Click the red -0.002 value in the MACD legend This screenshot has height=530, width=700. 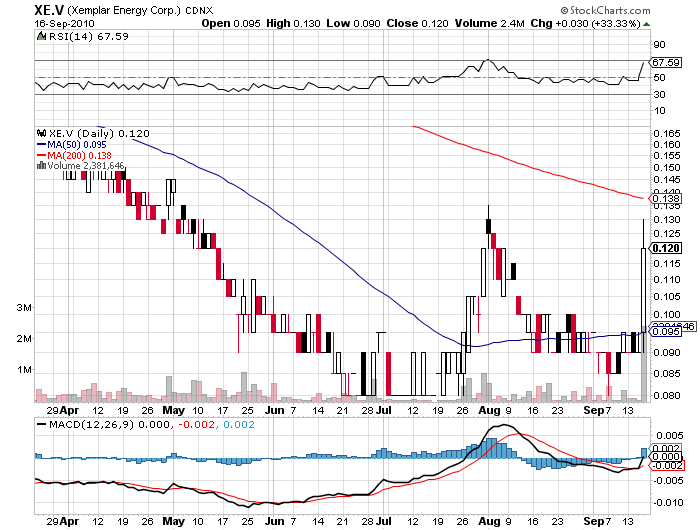196,424
